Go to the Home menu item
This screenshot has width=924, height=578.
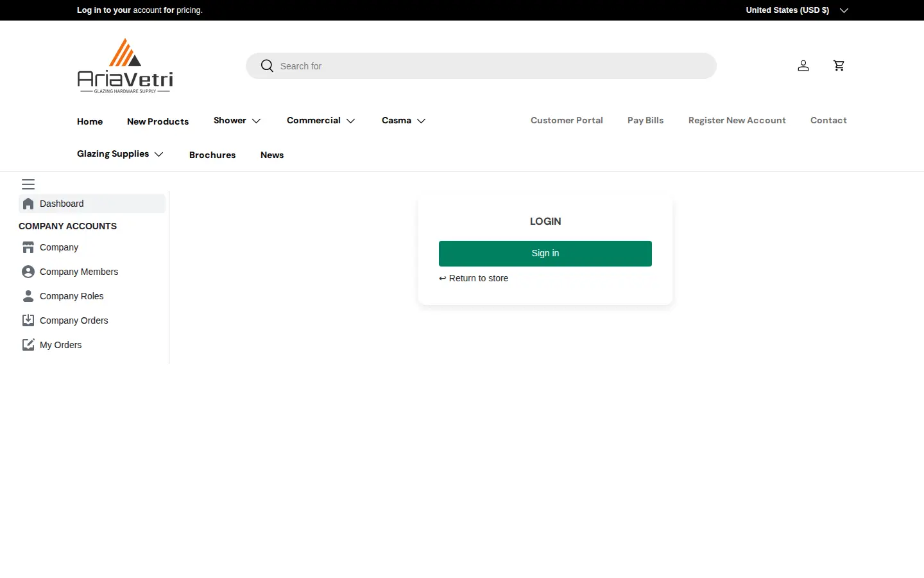coord(90,121)
